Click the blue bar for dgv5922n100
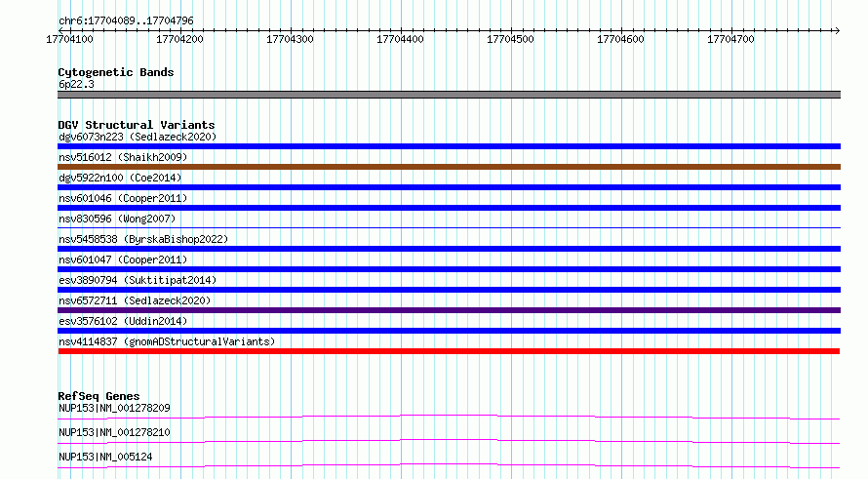The height and width of the screenshot is (479, 868). click(x=449, y=187)
